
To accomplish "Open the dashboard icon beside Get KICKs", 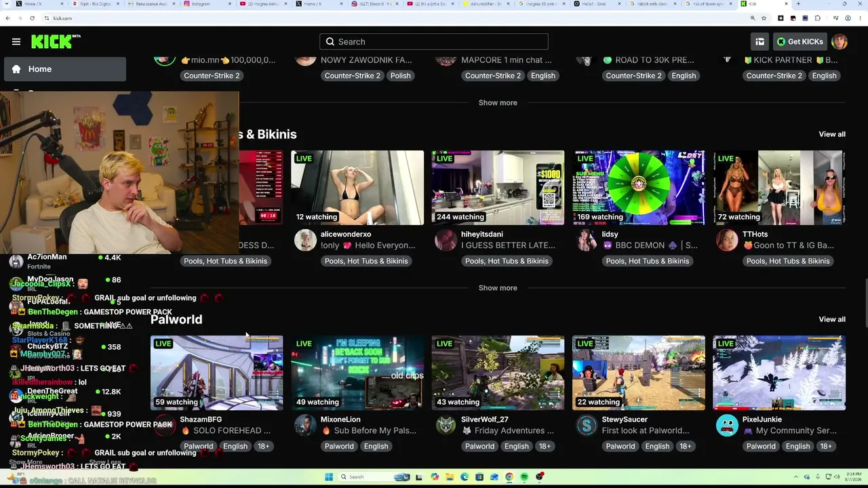I will (759, 41).
